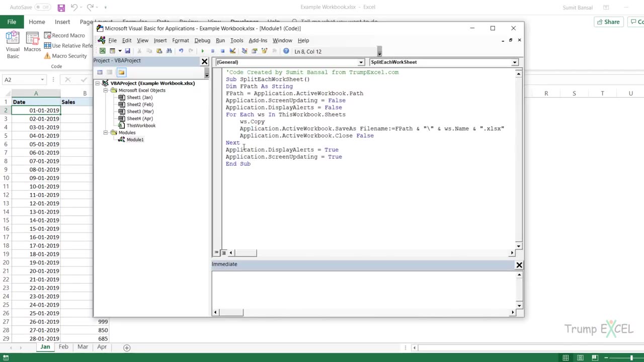Collapse the Modules folder
644x362 pixels.
click(x=106, y=133)
